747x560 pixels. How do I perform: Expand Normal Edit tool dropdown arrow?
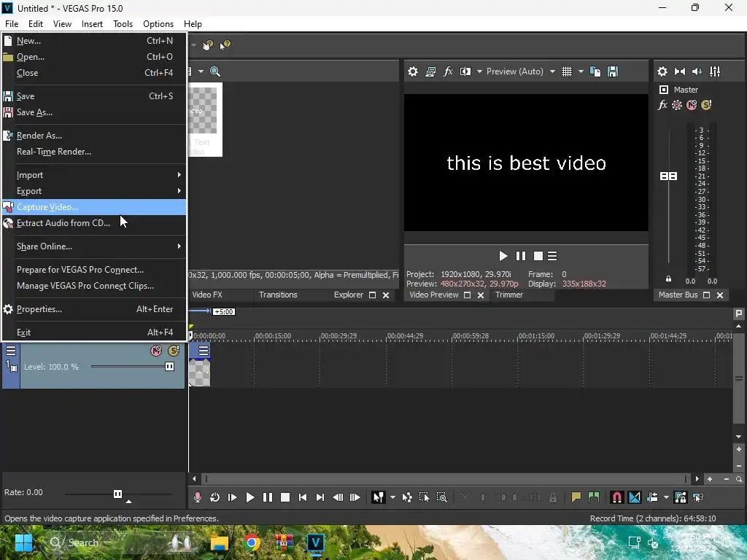pos(392,497)
